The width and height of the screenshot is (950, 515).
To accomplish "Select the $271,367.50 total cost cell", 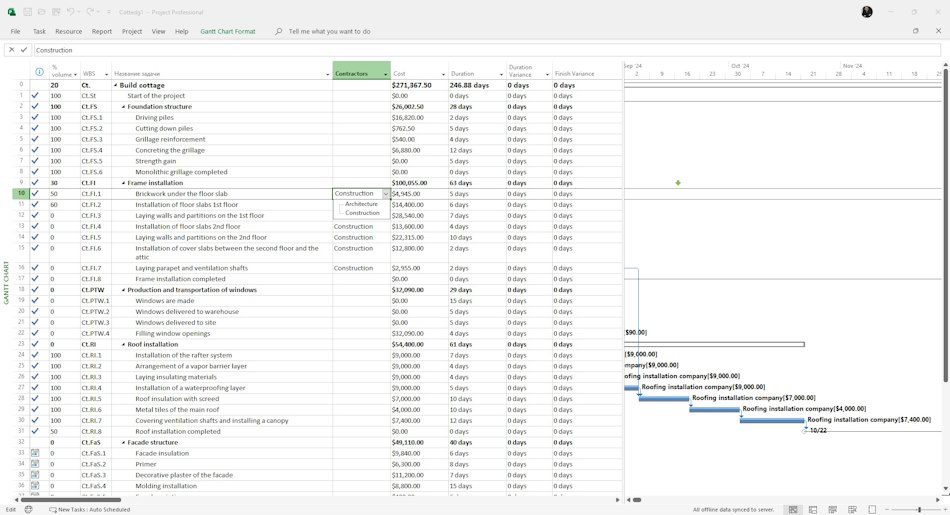I will click(419, 85).
